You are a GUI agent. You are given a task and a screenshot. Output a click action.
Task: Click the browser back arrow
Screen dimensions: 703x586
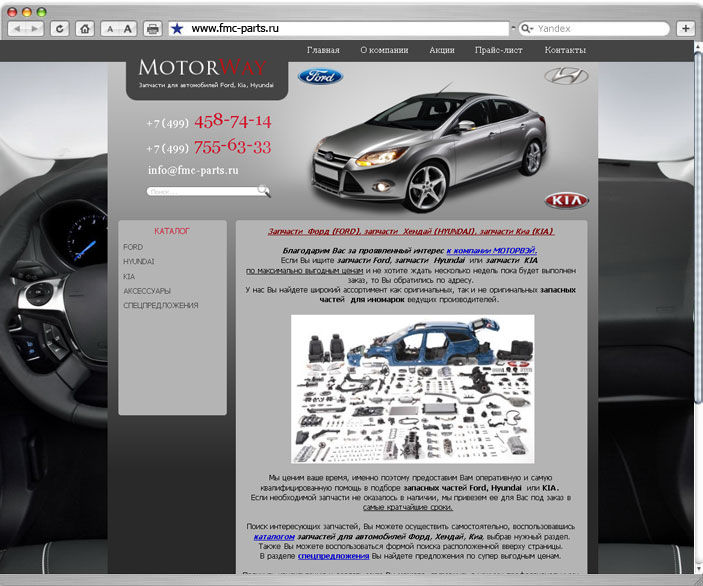click(17, 29)
